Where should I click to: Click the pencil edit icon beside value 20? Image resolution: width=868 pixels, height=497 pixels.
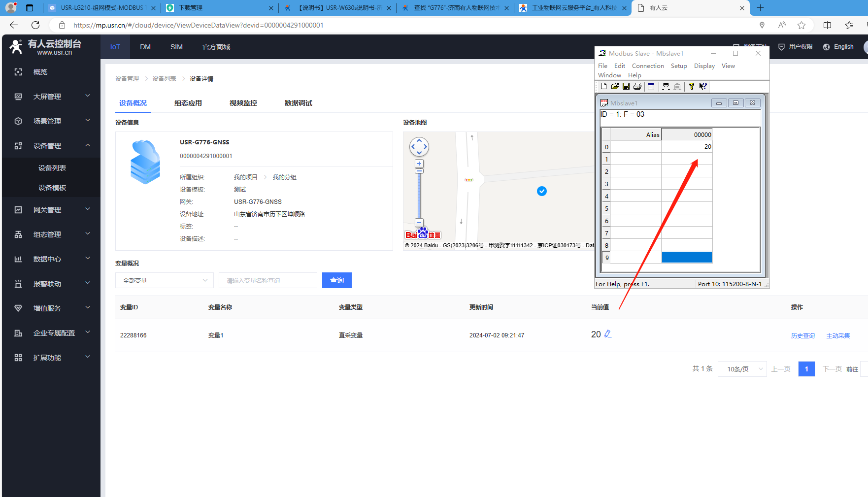click(x=608, y=334)
